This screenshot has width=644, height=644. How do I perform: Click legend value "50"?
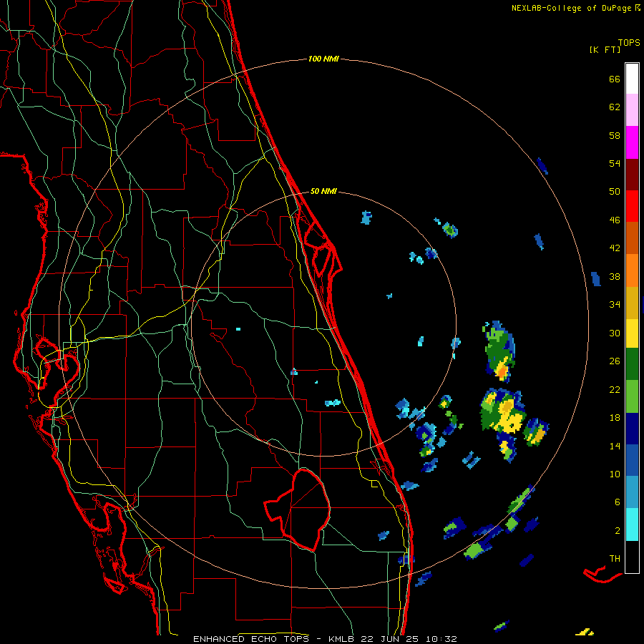pos(615,191)
